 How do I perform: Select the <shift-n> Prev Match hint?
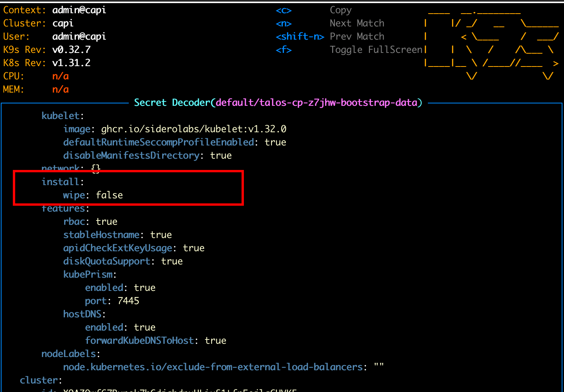(330, 37)
